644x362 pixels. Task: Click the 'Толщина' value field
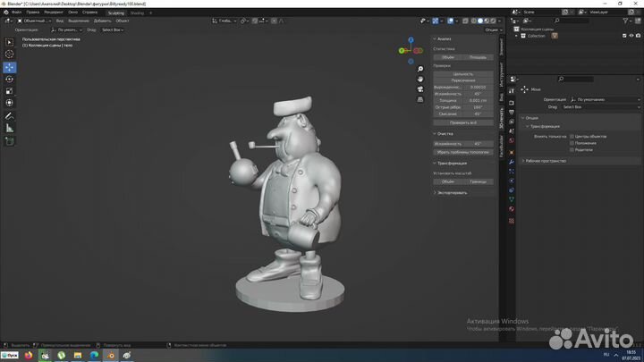click(478, 100)
